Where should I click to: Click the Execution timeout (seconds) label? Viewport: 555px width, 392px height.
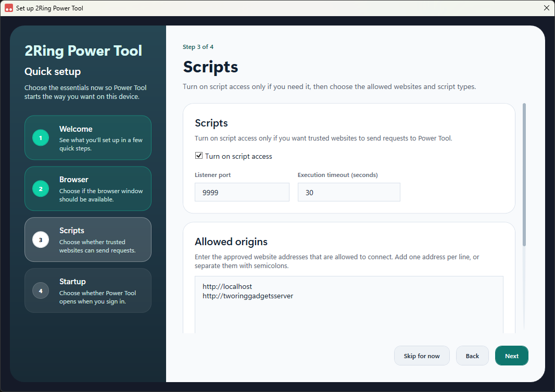pyautogui.click(x=338, y=175)
